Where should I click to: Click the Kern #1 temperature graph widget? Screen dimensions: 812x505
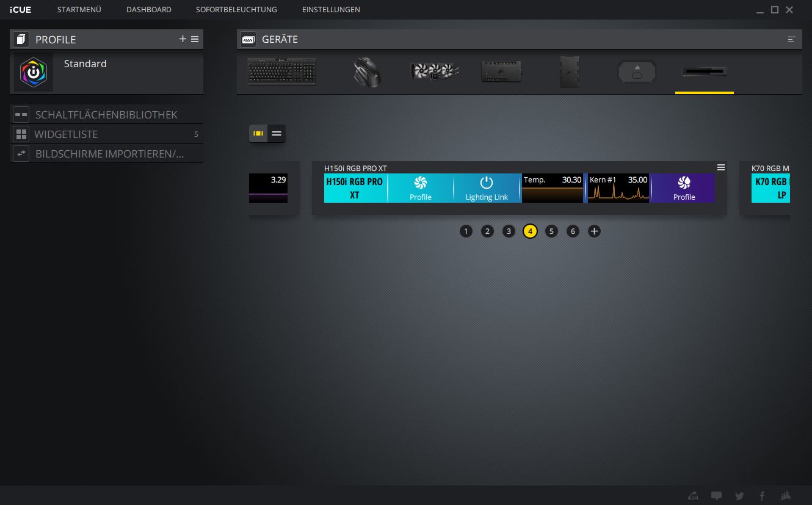pyautogui.click(x=618, y=188)
